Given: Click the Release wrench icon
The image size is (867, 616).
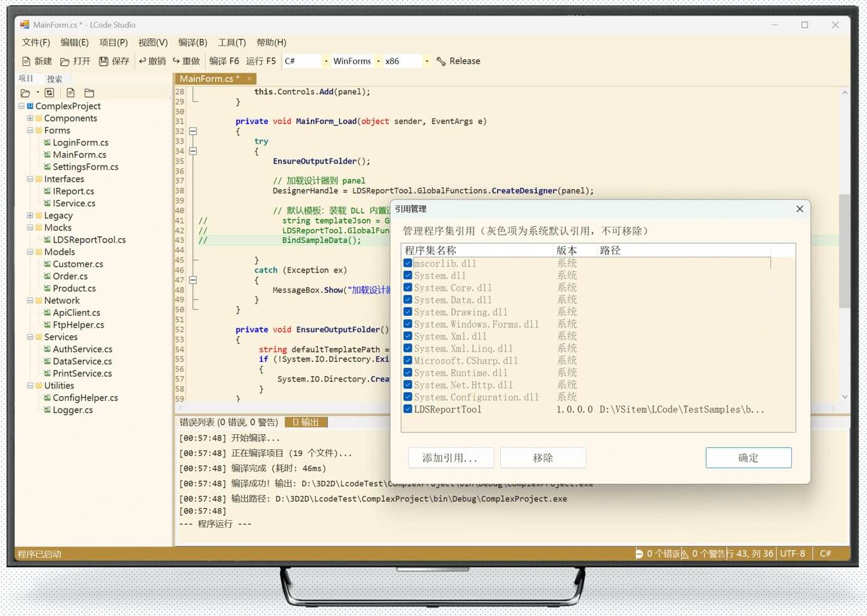Looking at the screenshot, I should tap(441, 61).
